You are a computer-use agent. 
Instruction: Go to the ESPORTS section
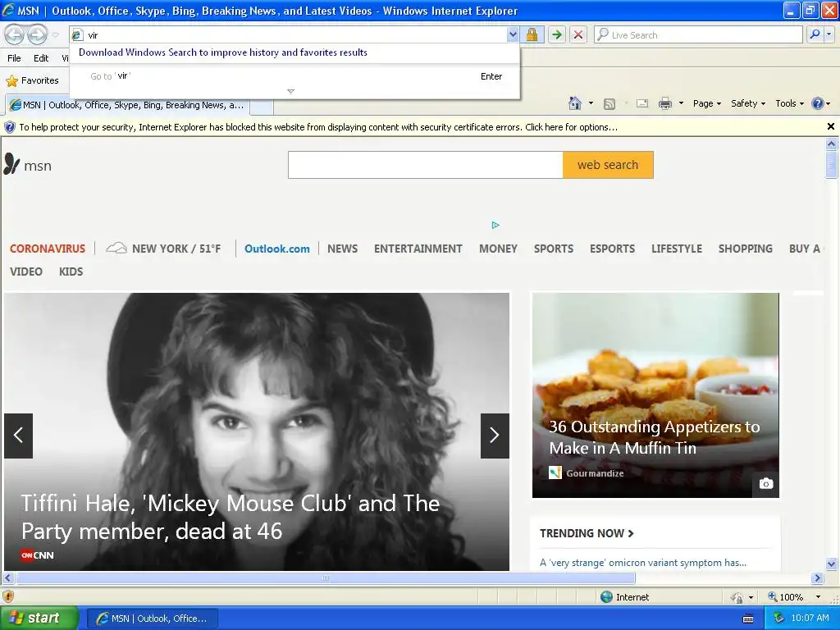[612, 249]
